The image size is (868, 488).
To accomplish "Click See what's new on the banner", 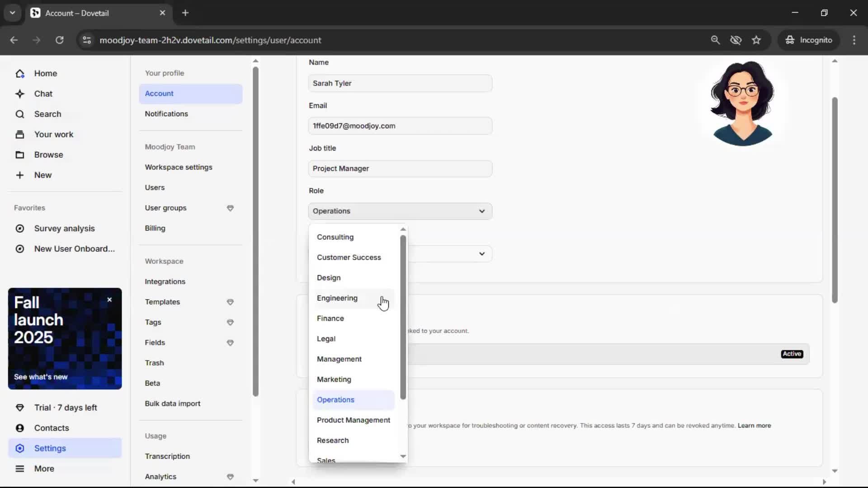I will click(41, 377).
